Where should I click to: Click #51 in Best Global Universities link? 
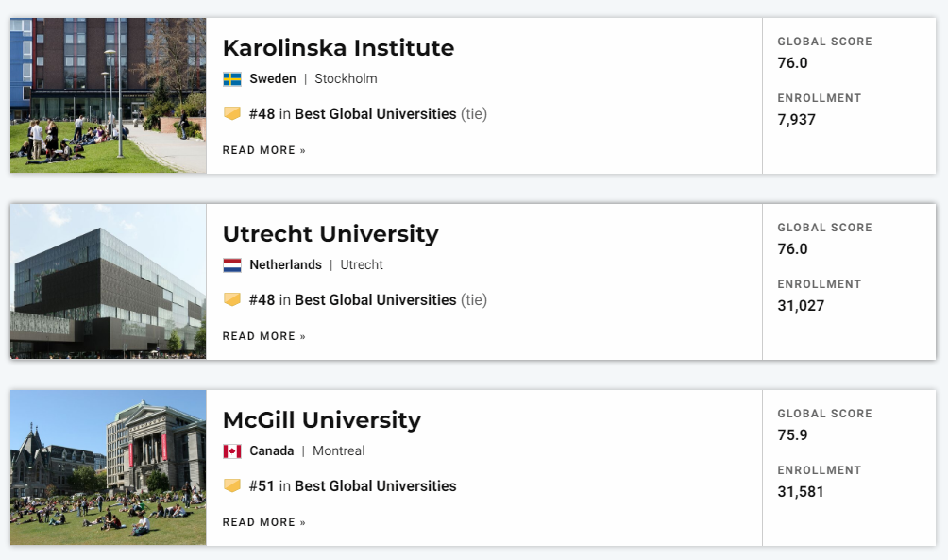pyautogui.click(x=352, y=485)
